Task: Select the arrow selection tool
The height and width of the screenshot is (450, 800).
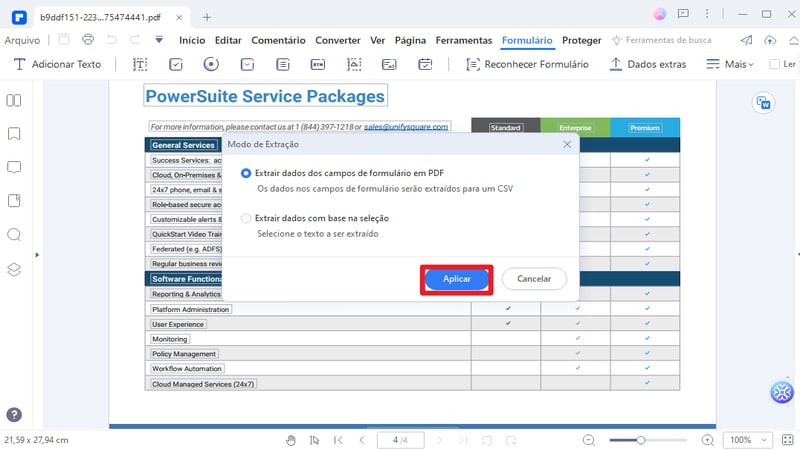Action: point(314,440)
